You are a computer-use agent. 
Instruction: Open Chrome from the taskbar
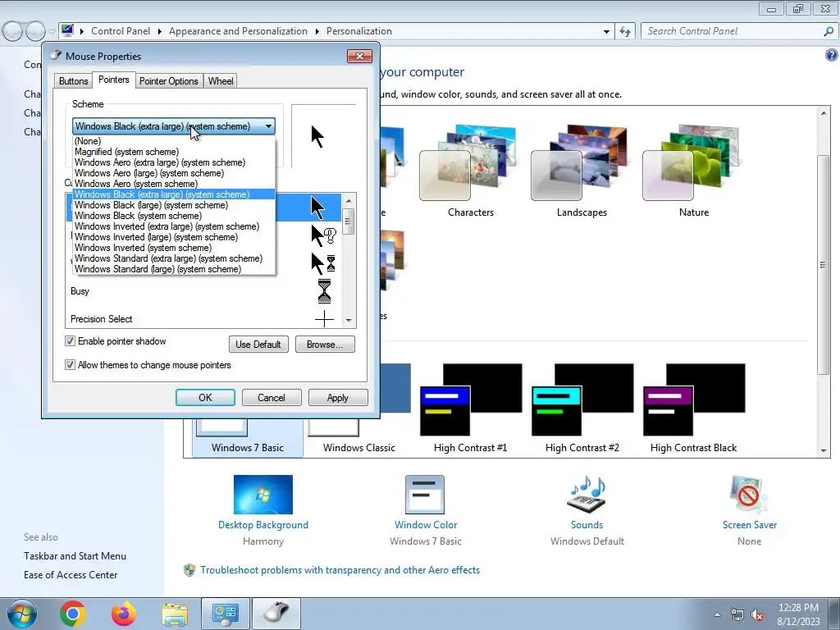click(x=73, y=614)
